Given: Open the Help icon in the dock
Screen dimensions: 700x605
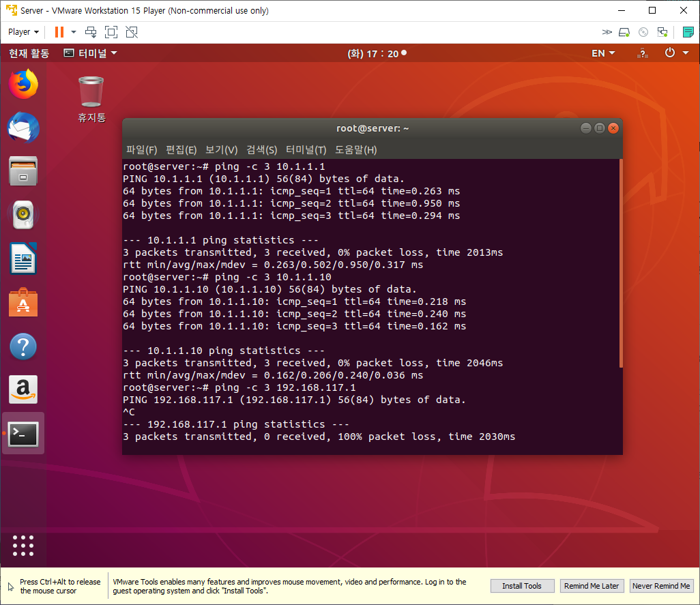Looking at the screenshot, I should (x=23, y=346).
